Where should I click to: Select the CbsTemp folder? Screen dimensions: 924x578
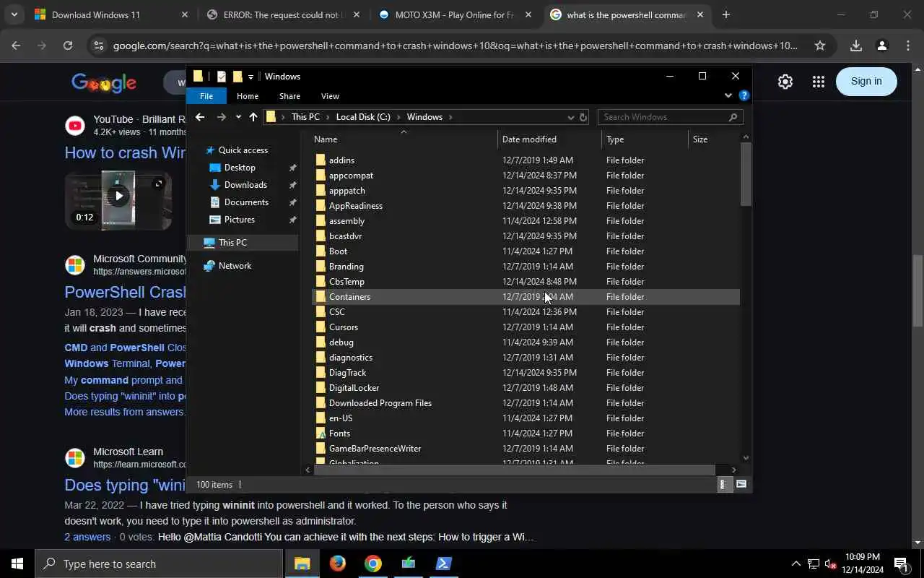(526, 282)
